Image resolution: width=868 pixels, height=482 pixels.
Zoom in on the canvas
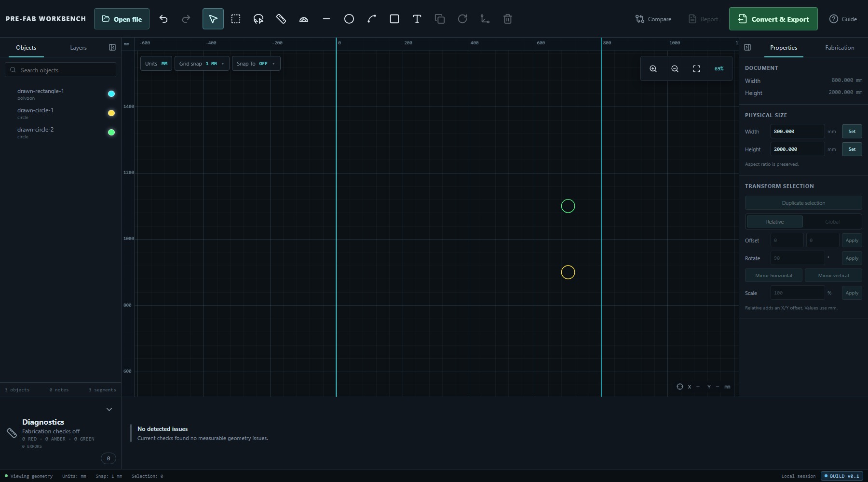(x=653, y=69)
